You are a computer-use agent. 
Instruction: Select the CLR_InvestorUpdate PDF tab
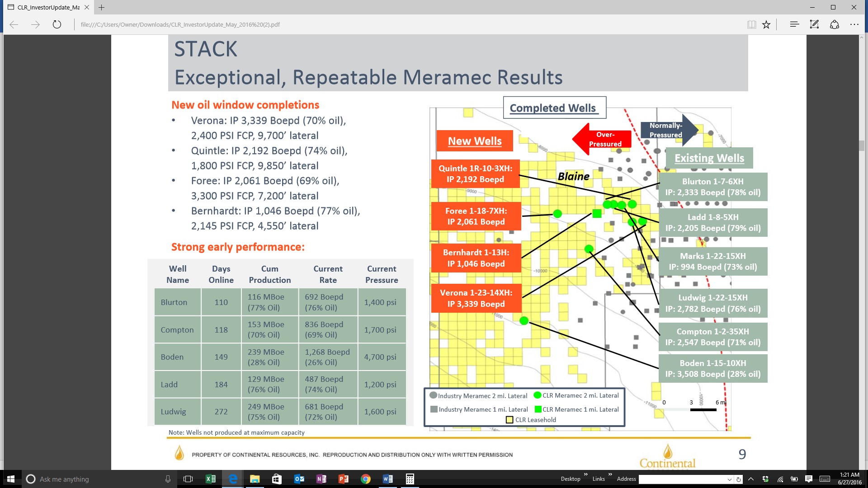coord(48,7)
